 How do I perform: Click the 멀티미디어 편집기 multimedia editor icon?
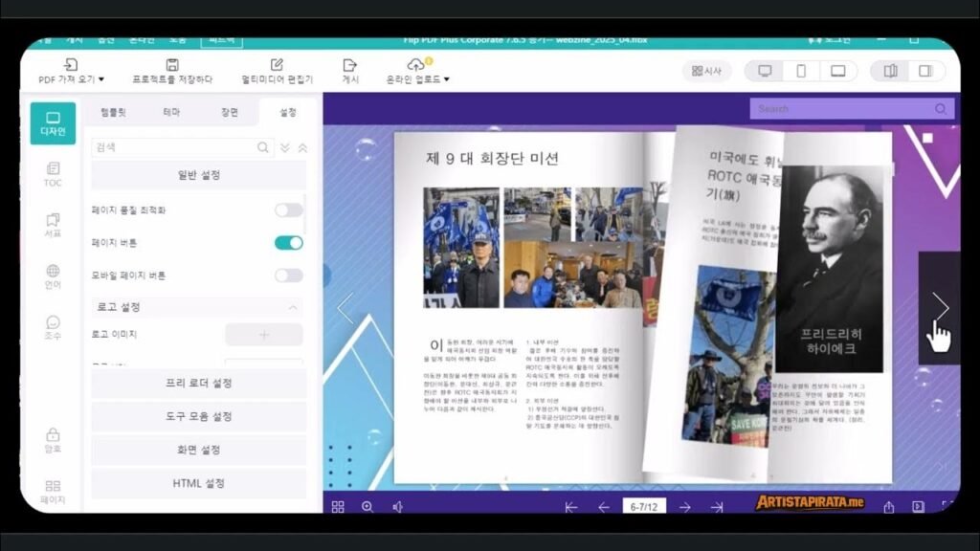coord(277,67)
